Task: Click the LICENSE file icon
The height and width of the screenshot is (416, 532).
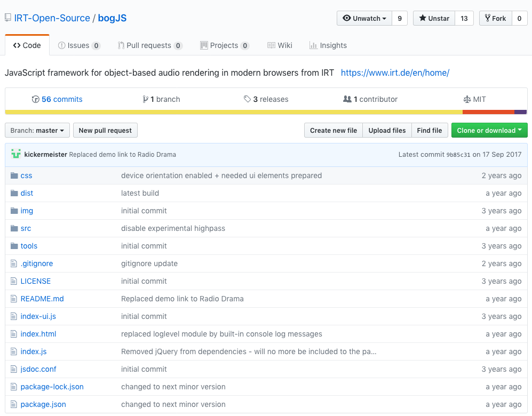Action: point(13,281)
